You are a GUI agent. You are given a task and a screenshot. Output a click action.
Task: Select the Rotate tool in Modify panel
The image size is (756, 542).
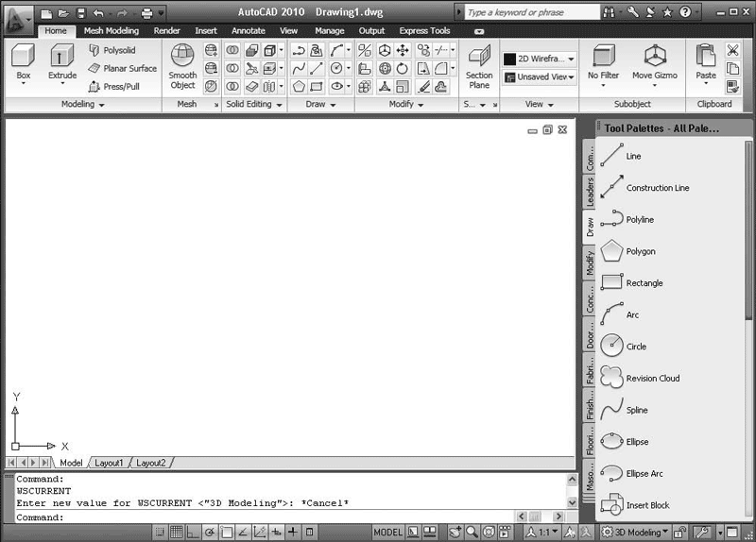[x=403, y=68]
